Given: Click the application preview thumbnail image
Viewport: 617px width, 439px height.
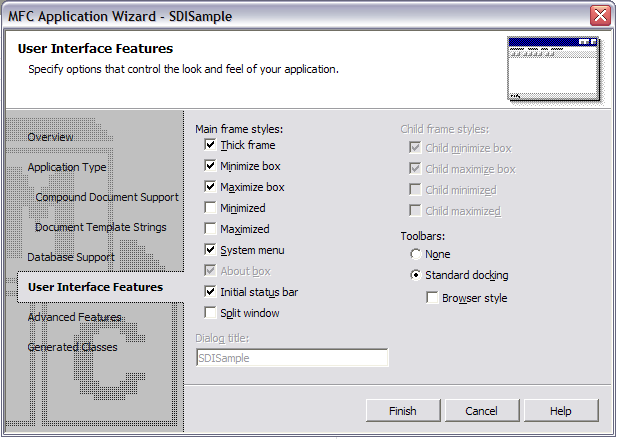Looking at the screenshot, I should click(554, 69).
